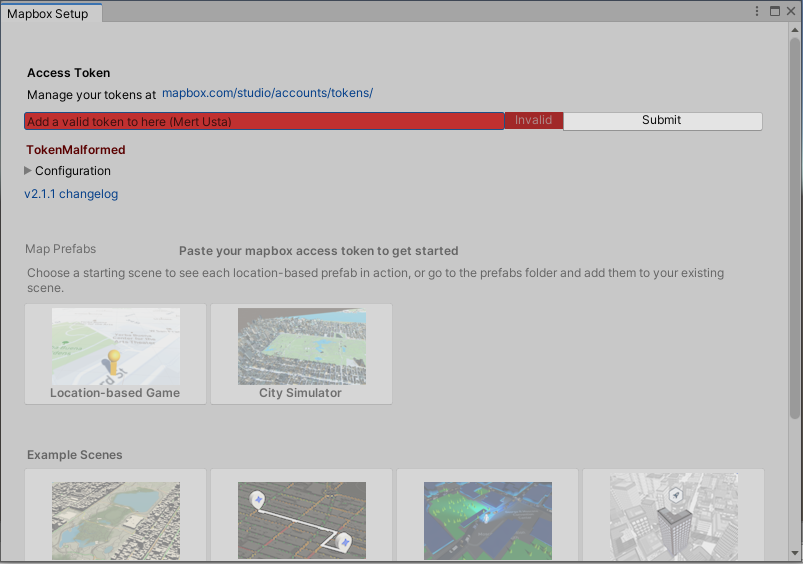Viewport: 803px width, 564px height.
Task: Expand the Configuration foldout arrow
Action: point(28,171)
